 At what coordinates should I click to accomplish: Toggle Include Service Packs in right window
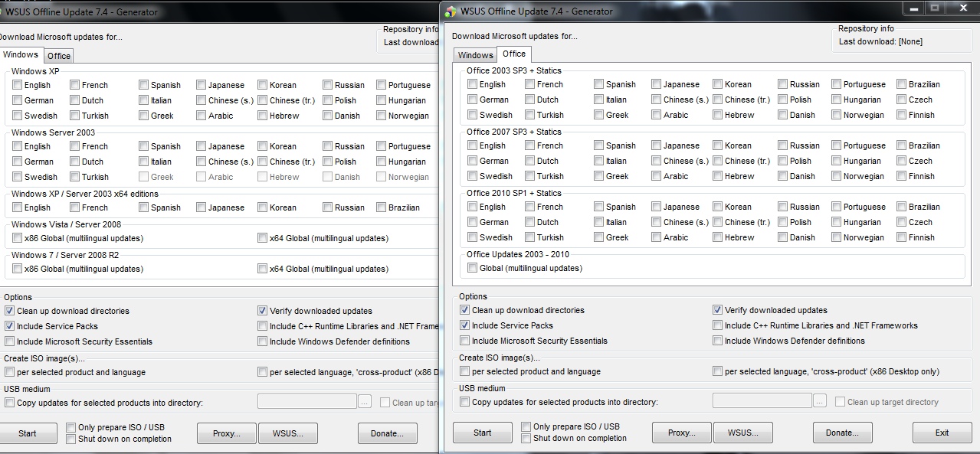coord(465,325)
